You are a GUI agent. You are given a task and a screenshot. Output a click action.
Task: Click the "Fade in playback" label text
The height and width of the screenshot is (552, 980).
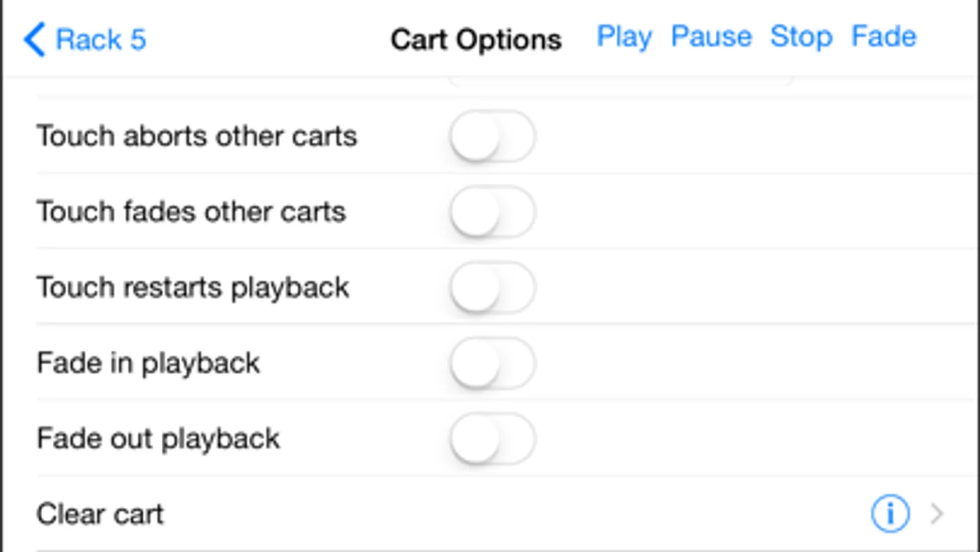pyautogui.click(x=148, y=363)
